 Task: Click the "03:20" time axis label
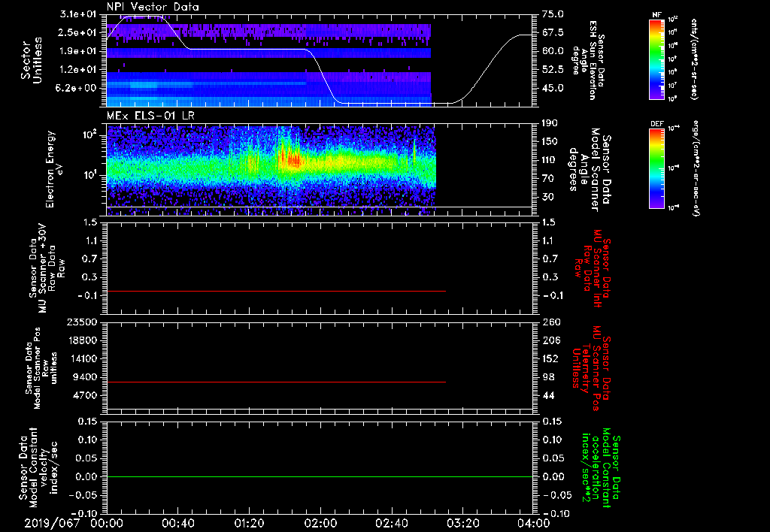pyautogui.click(x=462, y=524)
